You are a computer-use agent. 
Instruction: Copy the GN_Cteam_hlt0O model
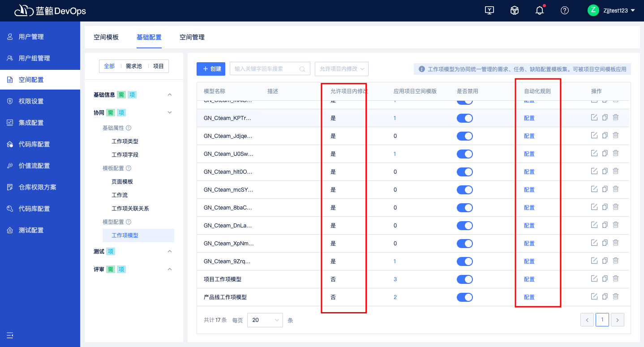[x=605, y=171]
